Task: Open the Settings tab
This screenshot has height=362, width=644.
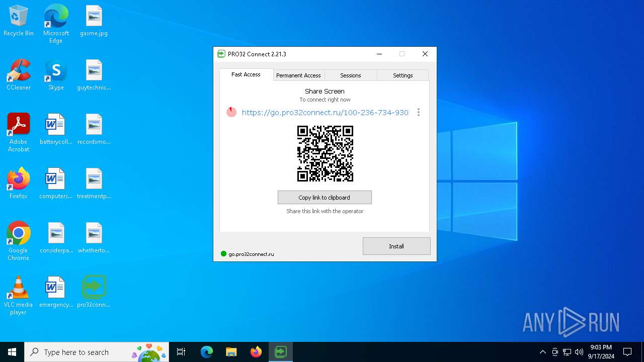Action: tap(403, 75)
